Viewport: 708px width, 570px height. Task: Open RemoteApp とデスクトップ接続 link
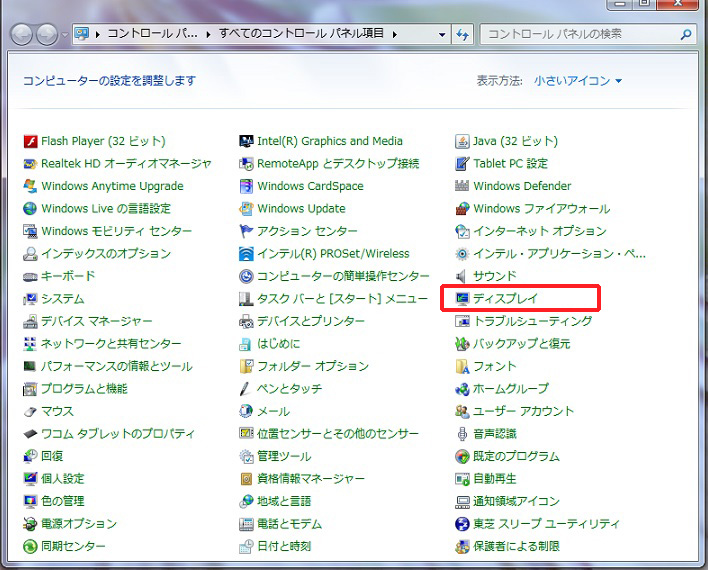coord(338,164)
